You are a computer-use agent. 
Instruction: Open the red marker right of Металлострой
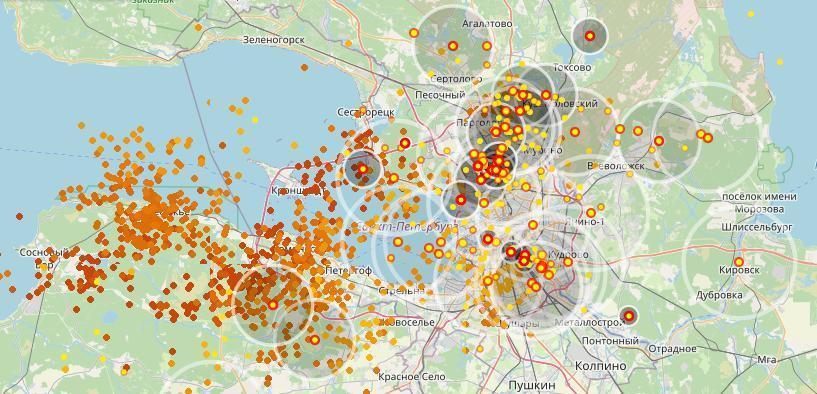(x=629, y=315)
